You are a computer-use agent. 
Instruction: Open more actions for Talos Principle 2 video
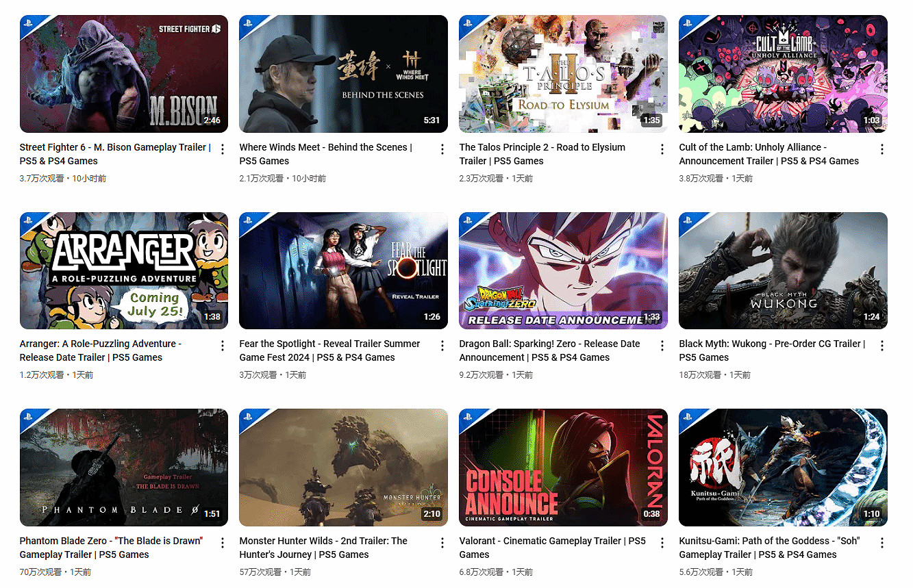coord(662,149)
